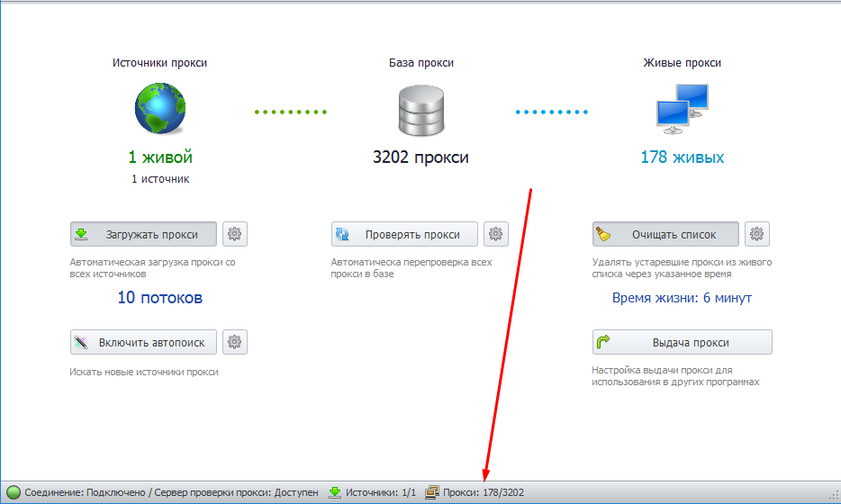
Task: Click Источники: 1/1 in status bar
Action: point(380,492)
